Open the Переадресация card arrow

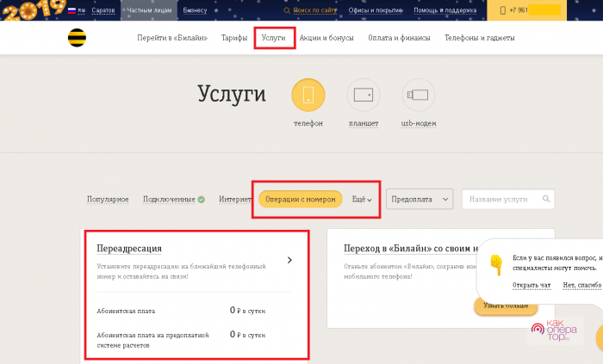tap(289, 260)
